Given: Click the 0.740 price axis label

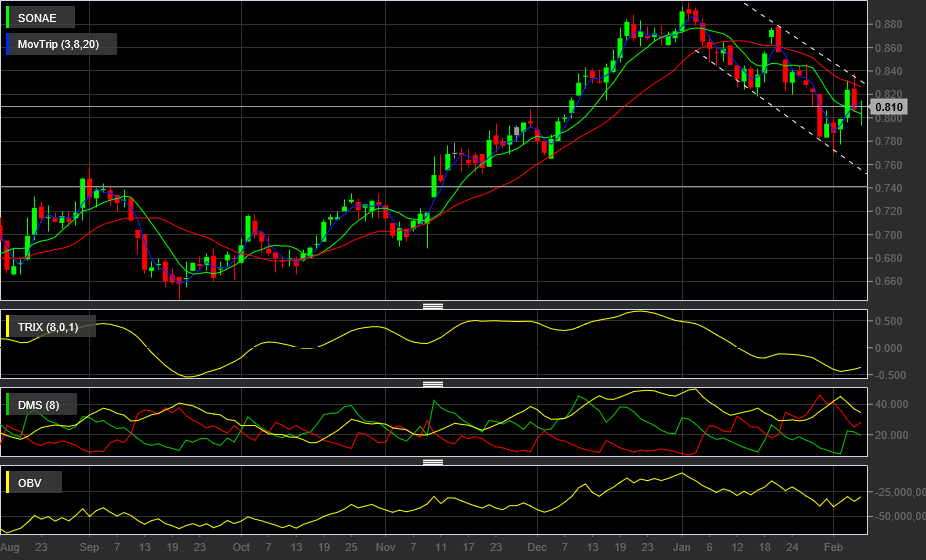Looking at the screenshot, I should [x=889, y=188].
